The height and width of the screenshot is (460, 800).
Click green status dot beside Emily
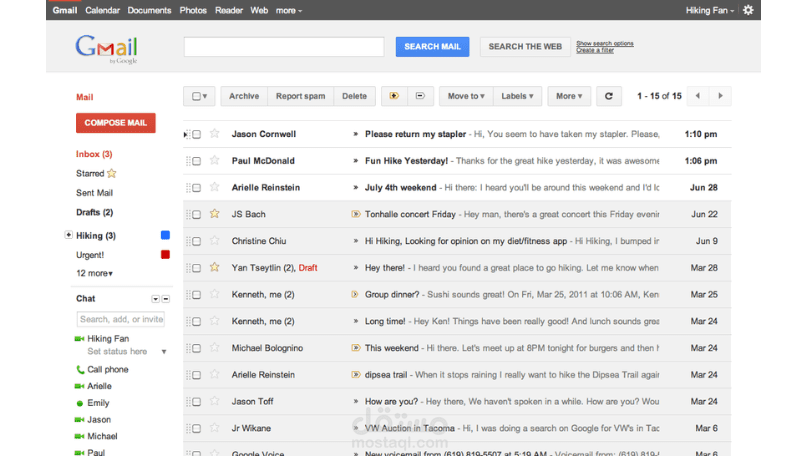pos(80,403)
